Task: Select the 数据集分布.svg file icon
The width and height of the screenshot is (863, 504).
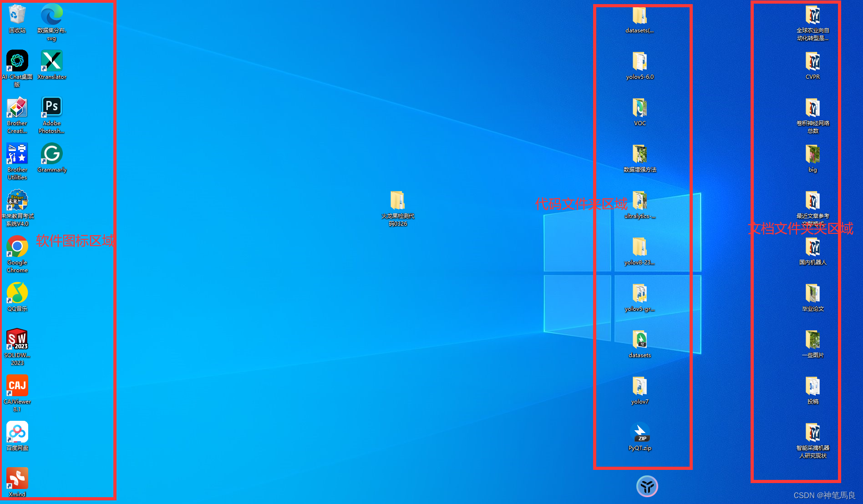Action: coord(51,15)
